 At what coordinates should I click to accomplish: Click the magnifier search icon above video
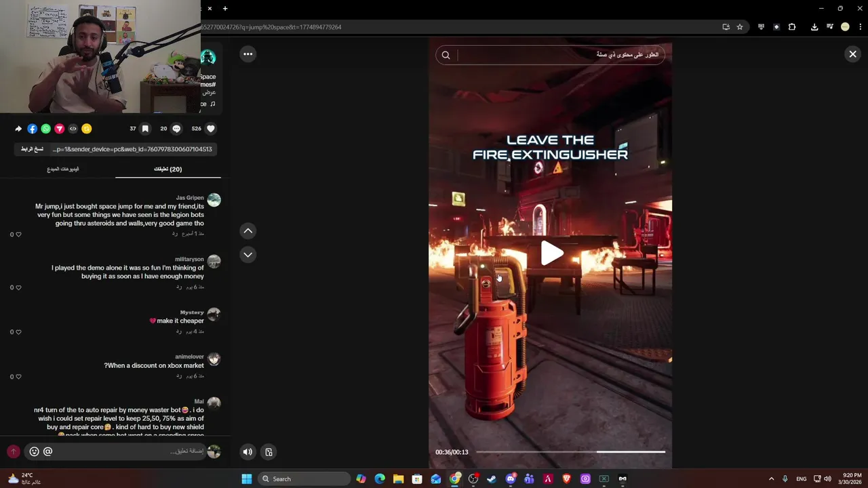coord(446,56)
